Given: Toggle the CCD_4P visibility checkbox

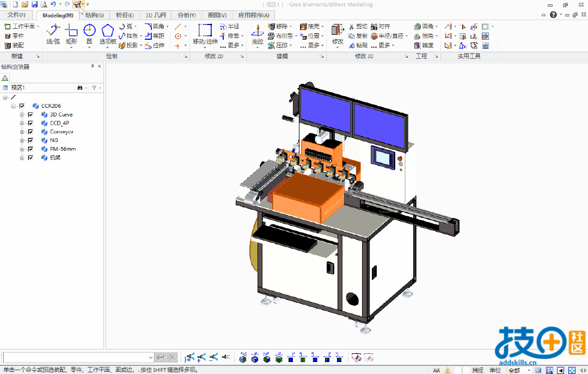Looking at the screenshot, I should click(x=30, y=123).
